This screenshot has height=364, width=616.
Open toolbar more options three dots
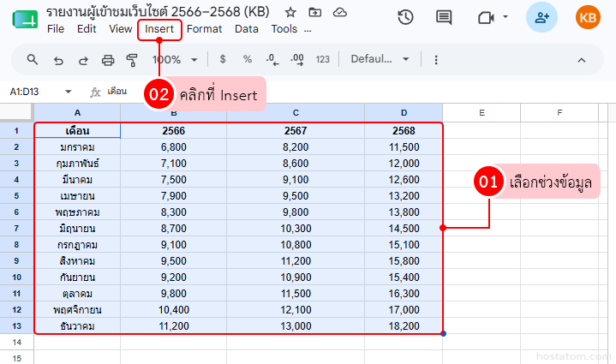pyautogui.click(x=436, y=60)
